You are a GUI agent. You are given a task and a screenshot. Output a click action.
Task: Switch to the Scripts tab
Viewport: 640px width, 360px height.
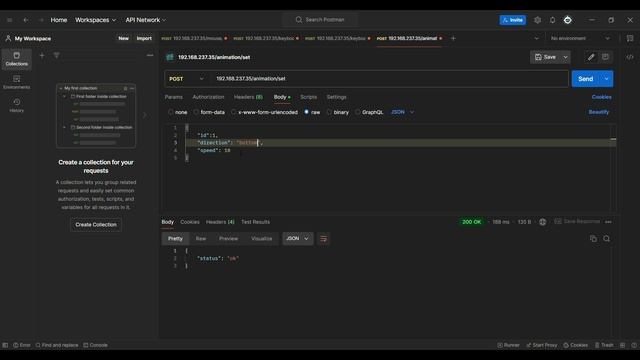pos(309,97)
